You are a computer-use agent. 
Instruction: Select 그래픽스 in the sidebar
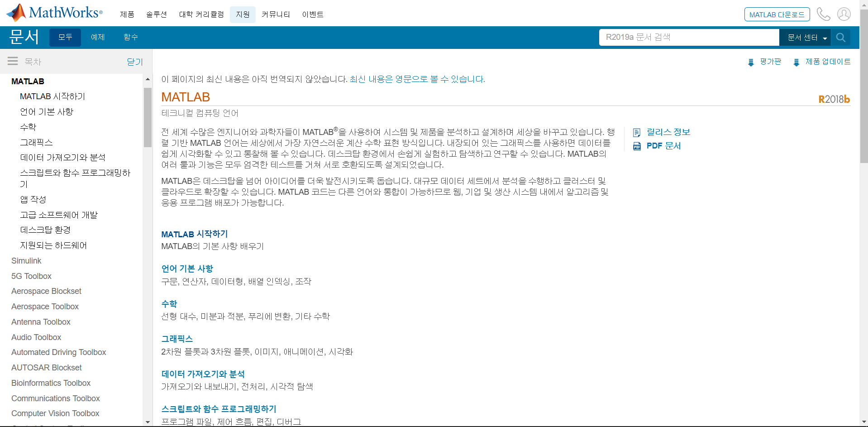click(36, 143)
